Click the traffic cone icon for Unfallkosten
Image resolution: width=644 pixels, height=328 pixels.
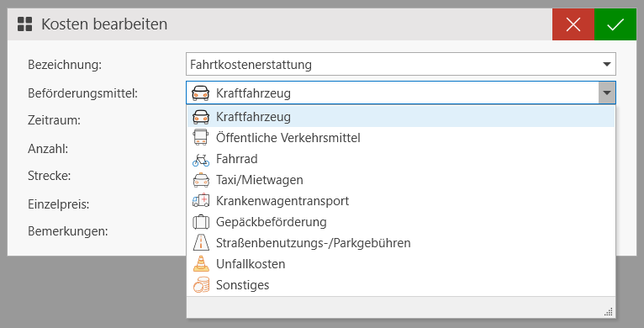point(201,264)
